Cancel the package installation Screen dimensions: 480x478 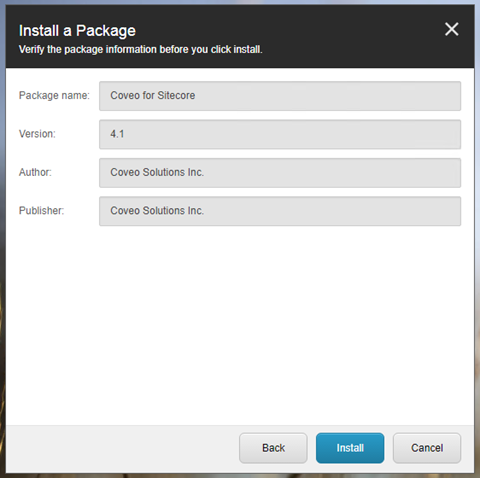(x=427, y=448)
